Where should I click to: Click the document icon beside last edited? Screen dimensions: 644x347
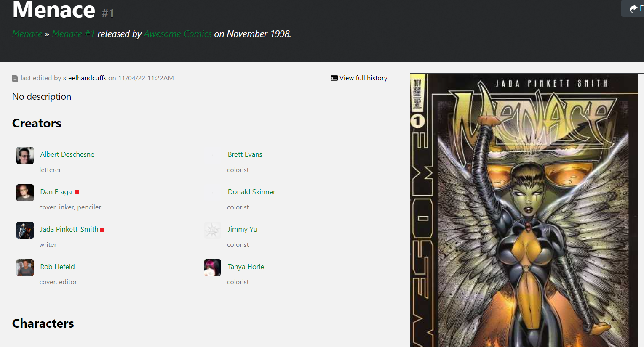pos(15,78)
